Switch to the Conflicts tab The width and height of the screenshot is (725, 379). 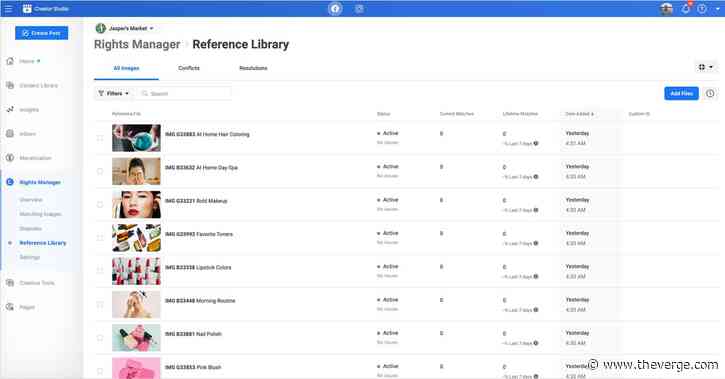coord(189,68)
